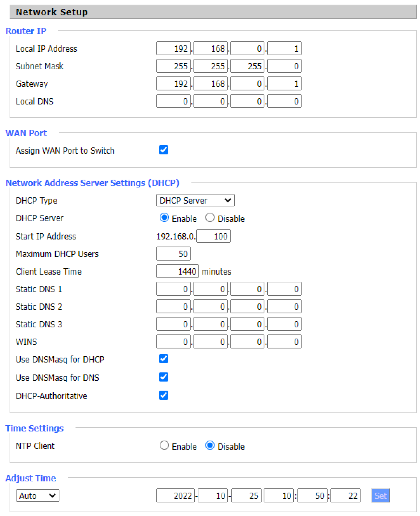This screenshot has width=420, height=516.
Task: Select Disable for DHCP Server
Action: click(210, 218)
